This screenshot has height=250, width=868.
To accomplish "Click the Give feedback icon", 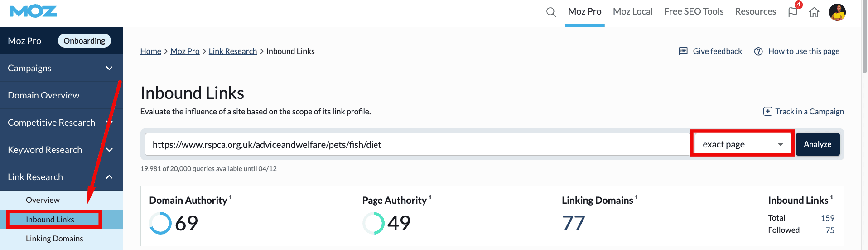I will pyautogui.click(x=683, y=51).
